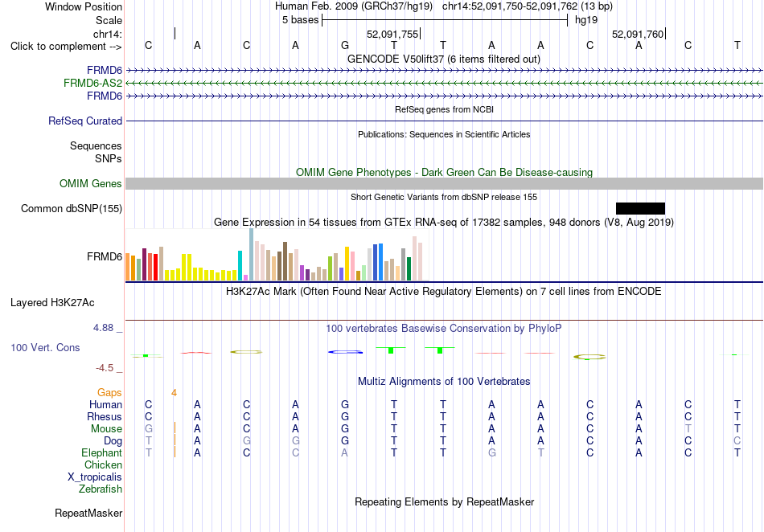Click 'Repeating Elements by RepeatMasker' title
764x532 pixels.
coord(445,501)
